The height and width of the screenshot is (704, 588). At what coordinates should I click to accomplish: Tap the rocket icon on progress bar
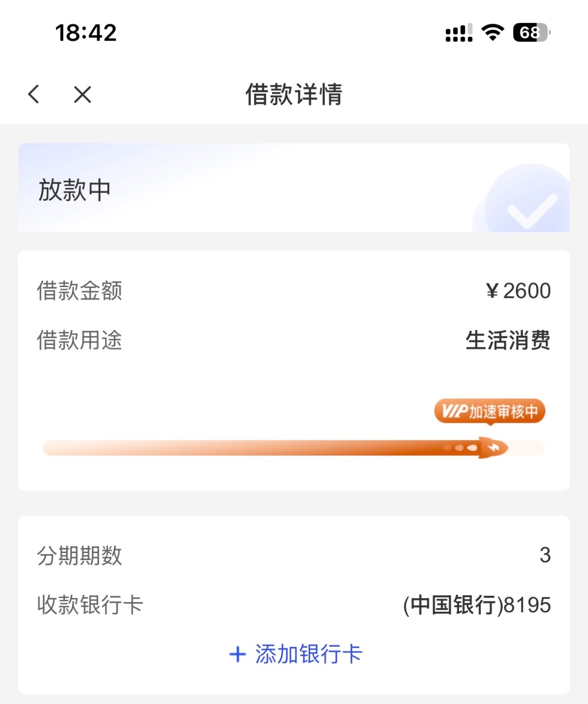(491, 447)
